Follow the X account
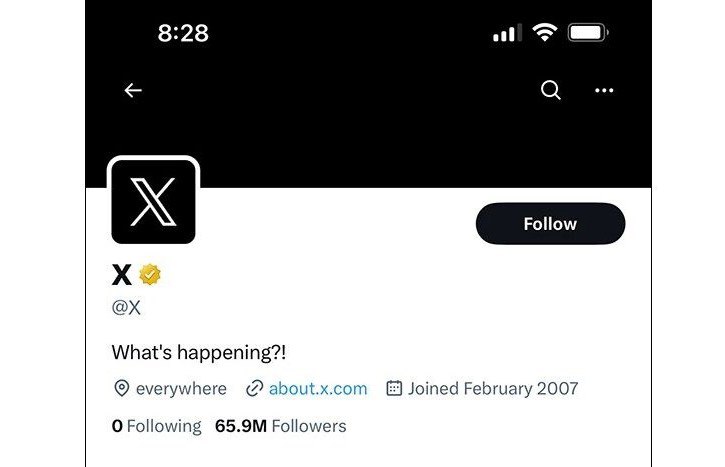 (550, 224)
